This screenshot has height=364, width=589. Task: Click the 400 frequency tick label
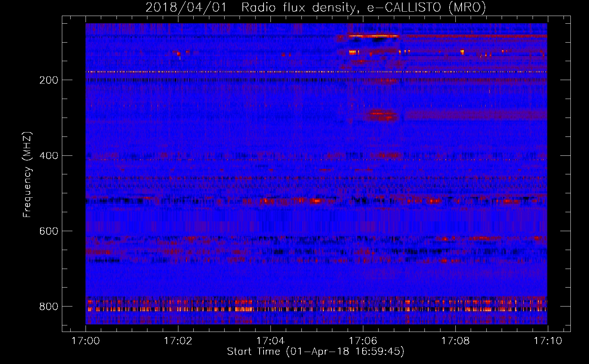[x=49, y=156]
